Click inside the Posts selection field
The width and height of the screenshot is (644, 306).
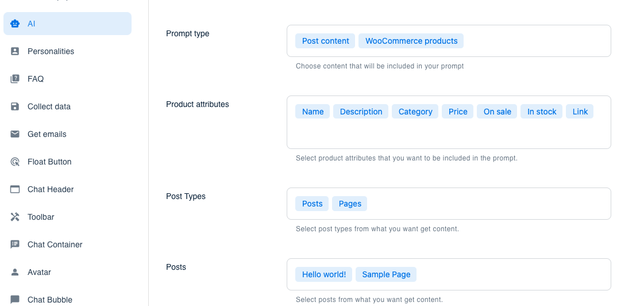pos(511,274)
